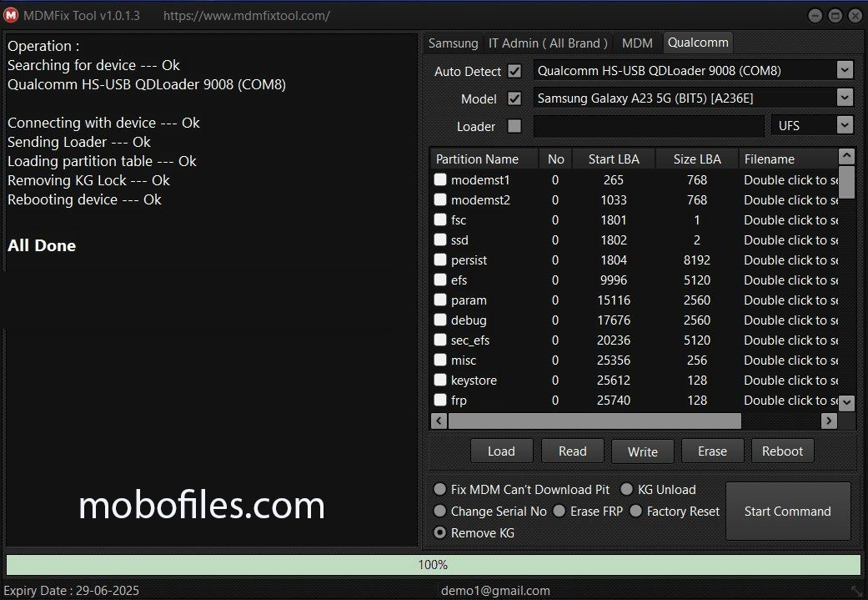Image resolution: width=868 pixels, height=600 pixels.
Task: Check the efs partition checkbox
Action: pos(440,280)
